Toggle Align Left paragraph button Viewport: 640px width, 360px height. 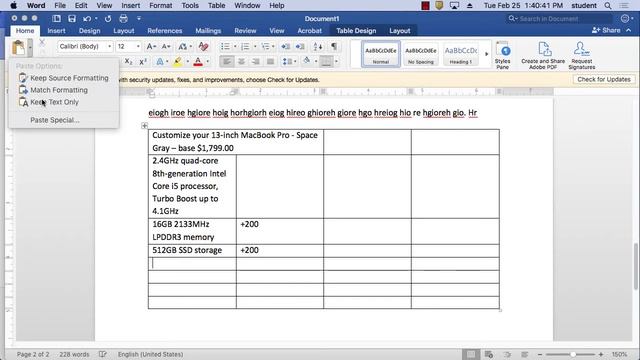(x=227, y=62)
